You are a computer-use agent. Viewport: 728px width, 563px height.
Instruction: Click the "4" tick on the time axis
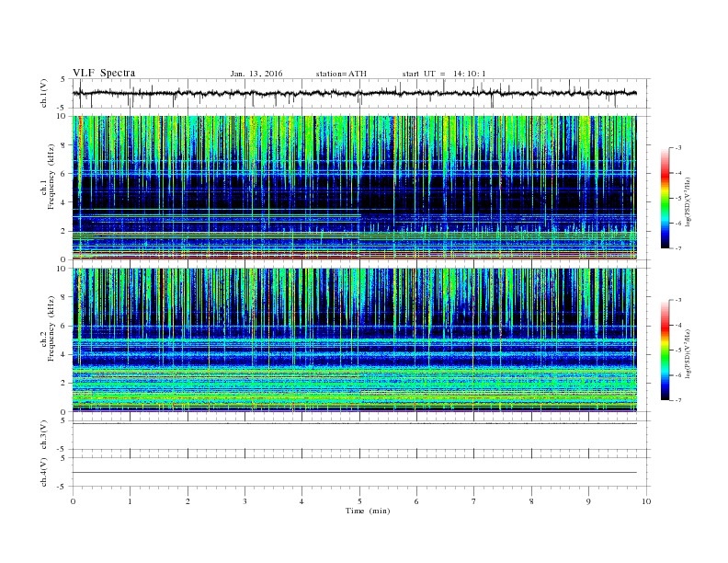[301, 501]
